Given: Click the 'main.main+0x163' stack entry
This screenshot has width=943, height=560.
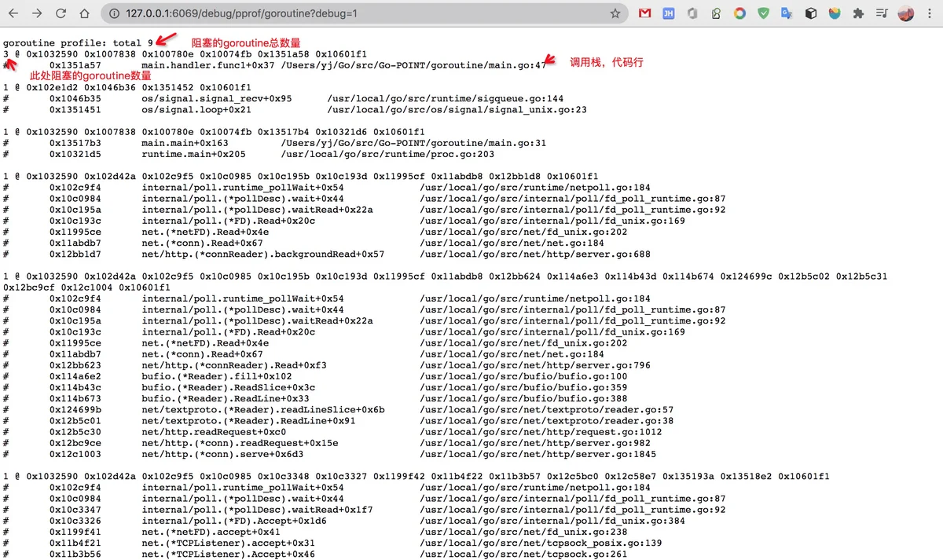Looking at the screenshot, I should [x=185, y=144].
